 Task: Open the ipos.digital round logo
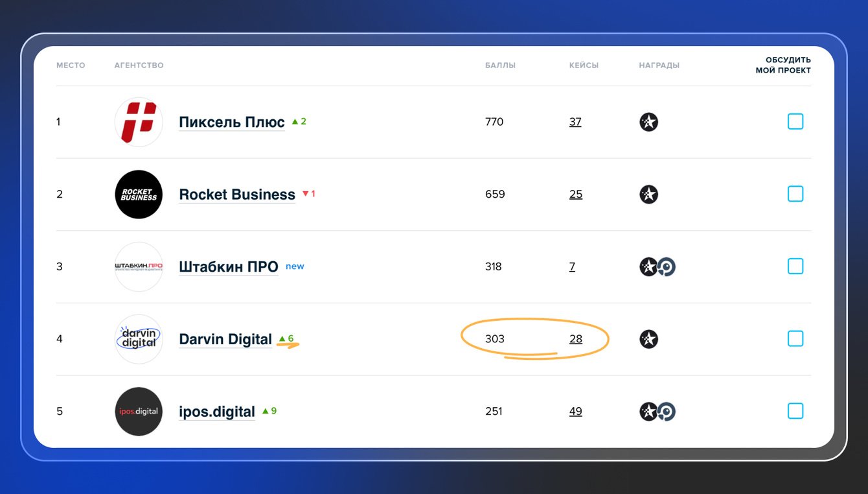[x=139, y=412]
